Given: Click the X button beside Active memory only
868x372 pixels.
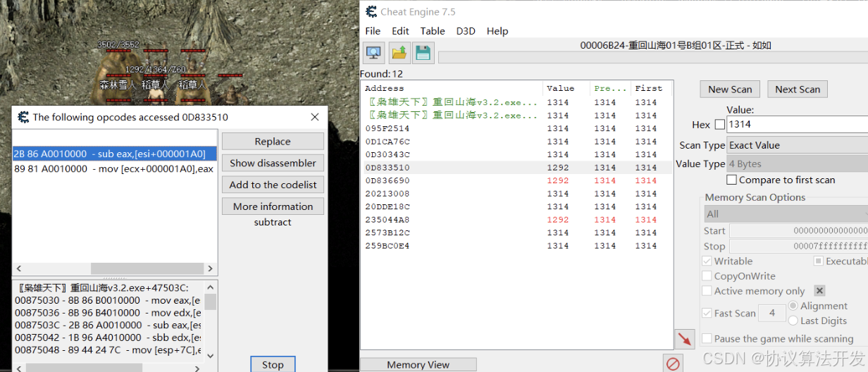Looking at the screenshot, I should coord(819,290).
